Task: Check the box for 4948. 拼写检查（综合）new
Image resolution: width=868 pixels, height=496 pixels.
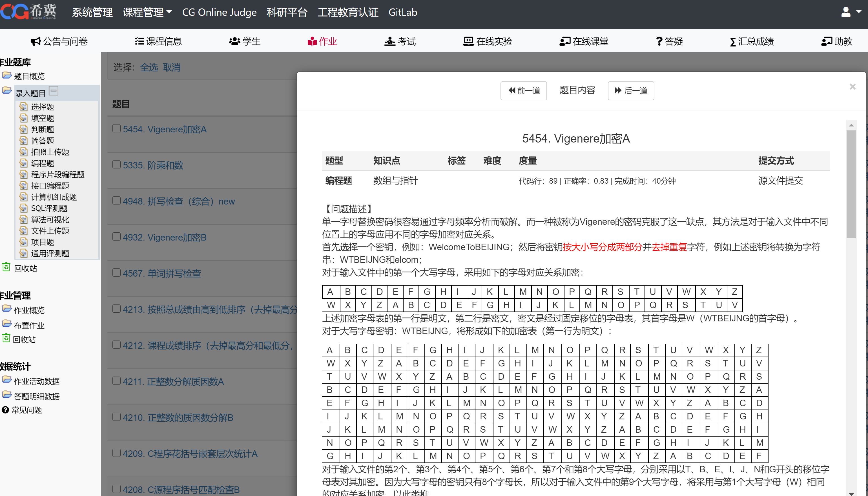Action: pyautogui.click(x=117, y=200)
